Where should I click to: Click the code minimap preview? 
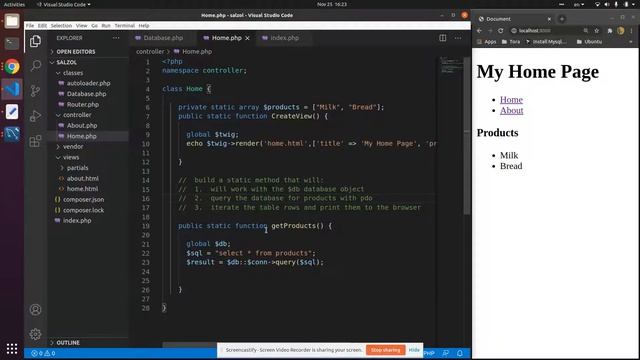click(451, 65)
